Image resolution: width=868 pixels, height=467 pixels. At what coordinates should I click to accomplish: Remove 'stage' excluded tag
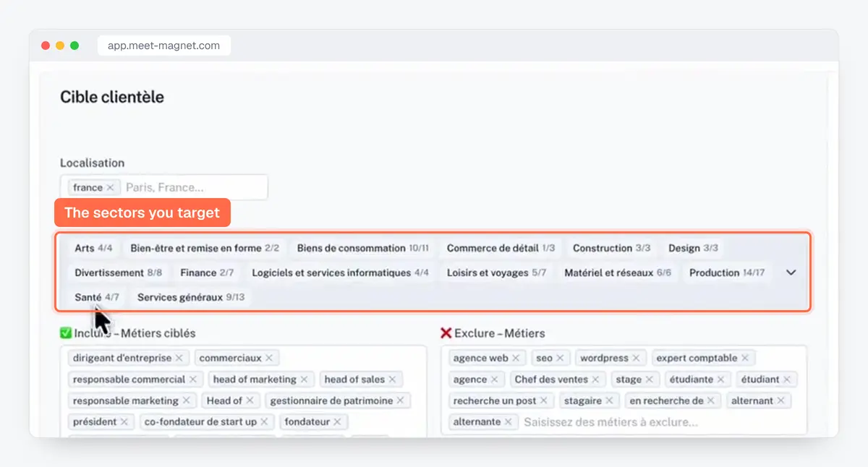pos(649,379)
